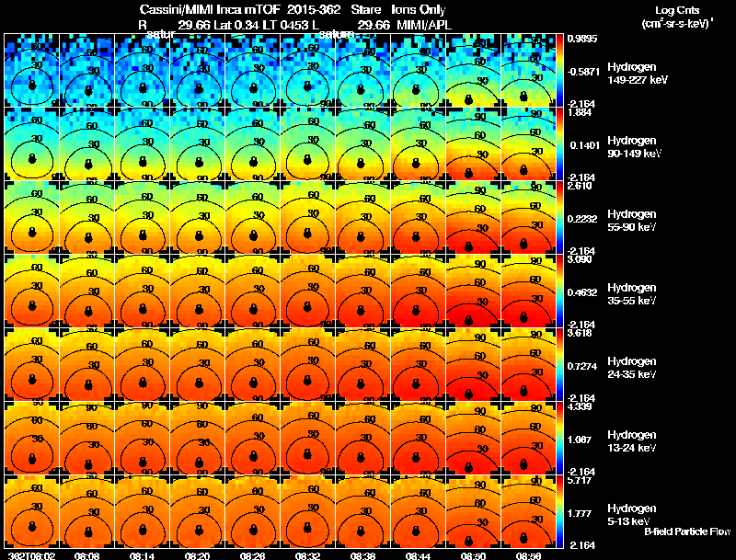
Task: Click the 3.618 color scale value
Action: 580,333
